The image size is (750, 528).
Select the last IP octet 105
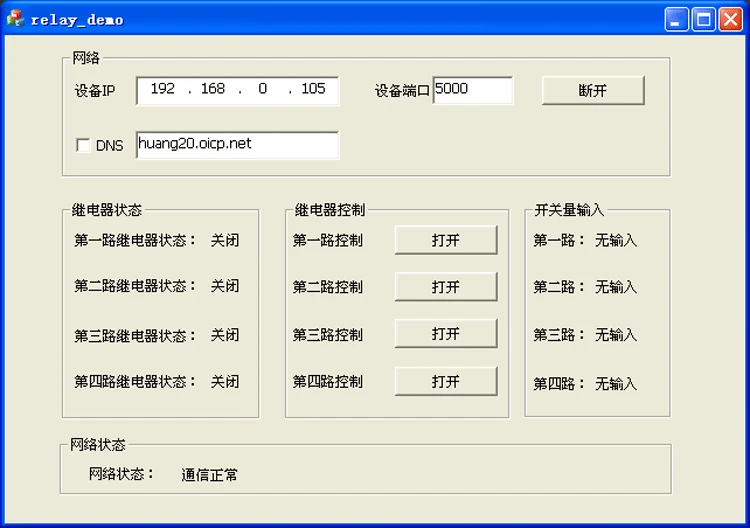(313, 88)
